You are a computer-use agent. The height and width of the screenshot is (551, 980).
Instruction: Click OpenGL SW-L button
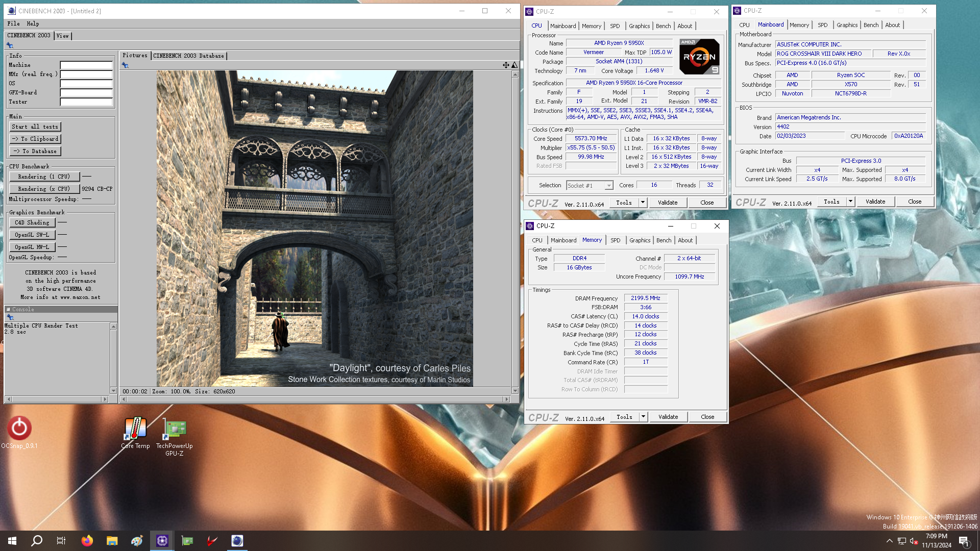pyautogui.click(x=32, y=235)
